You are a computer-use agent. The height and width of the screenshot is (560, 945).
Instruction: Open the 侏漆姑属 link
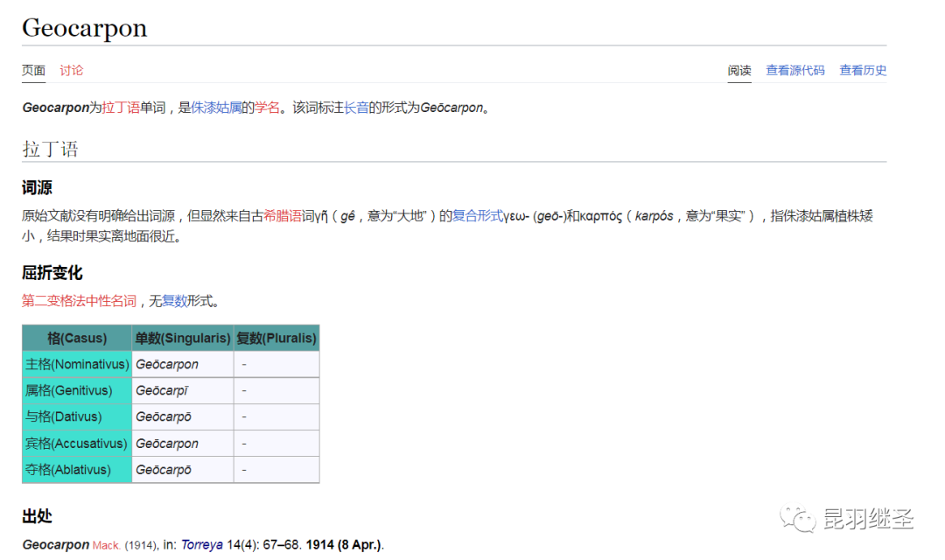[216, 108]
